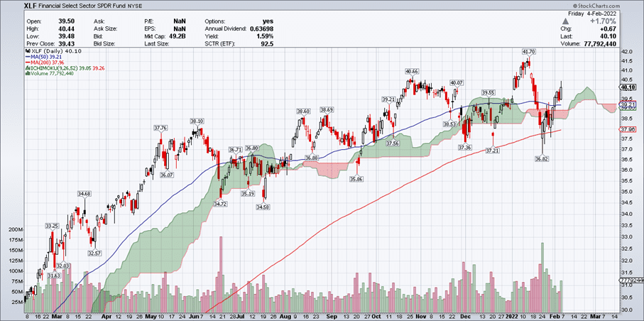Viewport: 644px width, 321px height.
Task: Click the 31.63 price low label
Action: (54, 276)
